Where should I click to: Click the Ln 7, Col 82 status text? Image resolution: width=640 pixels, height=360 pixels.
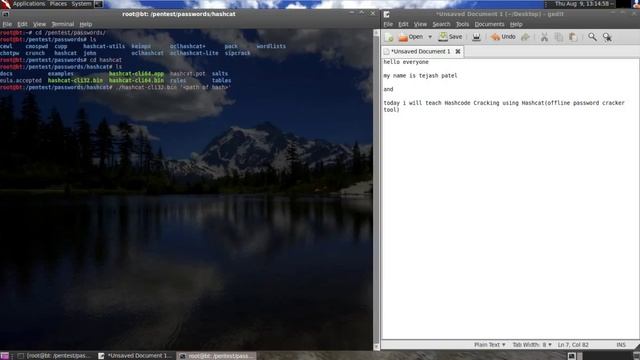[x=573, y=345]
